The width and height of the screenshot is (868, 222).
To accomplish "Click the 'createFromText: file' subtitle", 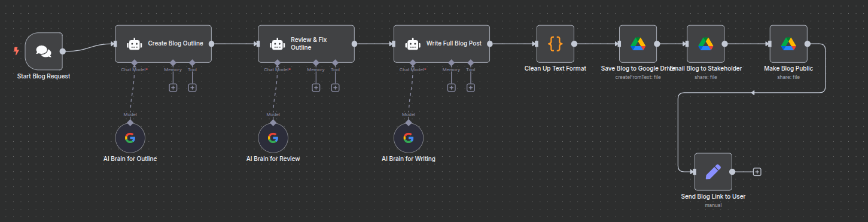I will [x=638, y=77].
